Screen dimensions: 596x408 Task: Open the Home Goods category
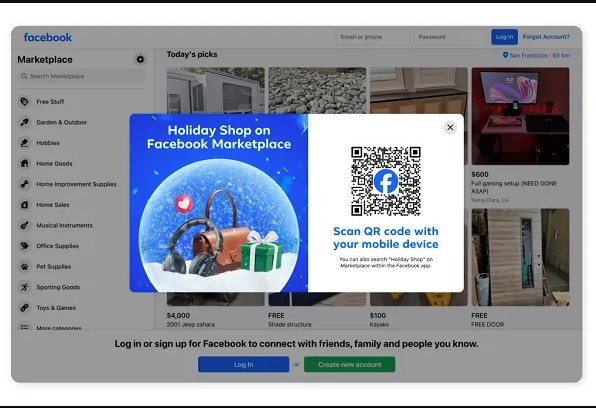54,164
